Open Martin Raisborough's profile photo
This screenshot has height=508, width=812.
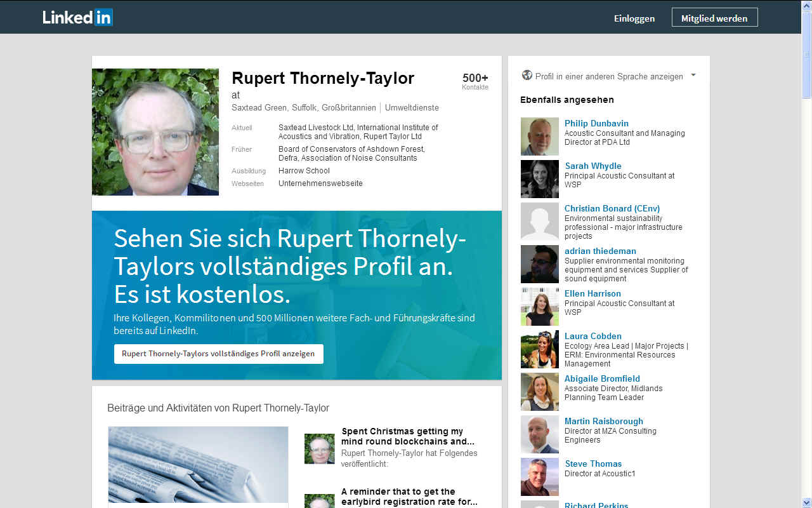pyautogui.click(x=540, y=434)
